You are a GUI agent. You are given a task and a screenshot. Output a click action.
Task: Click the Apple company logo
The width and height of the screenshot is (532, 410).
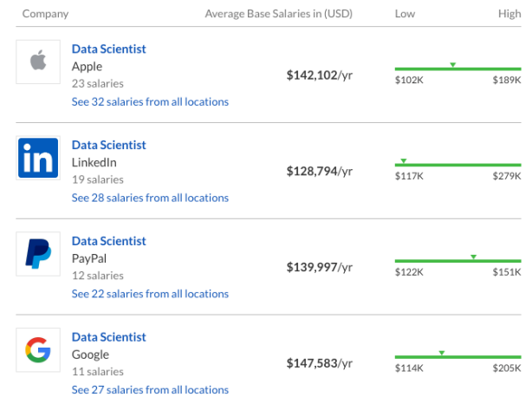38,62
